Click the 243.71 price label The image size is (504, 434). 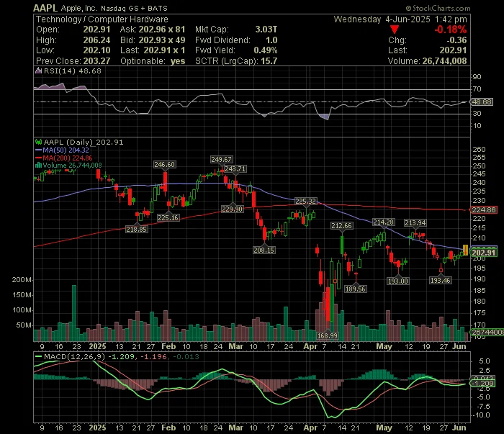(x=235, y=168)
